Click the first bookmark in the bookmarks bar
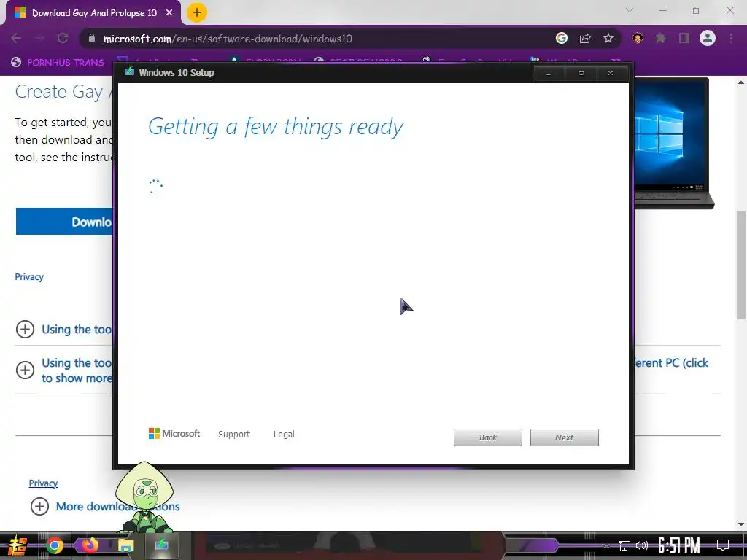Screen dimensions: 747x560 (x=58, y=62)
